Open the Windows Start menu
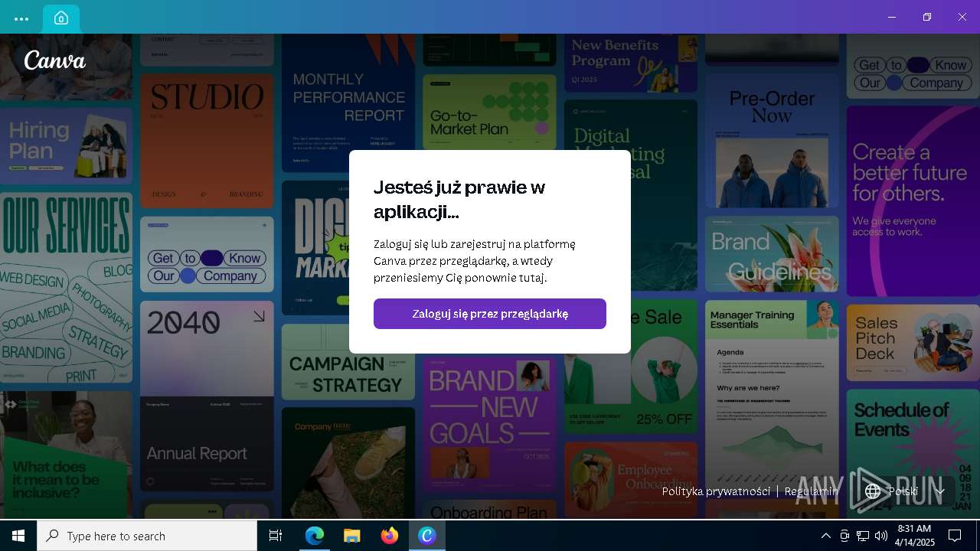Viewport: 980px width, 551px height. click(18, 536)
